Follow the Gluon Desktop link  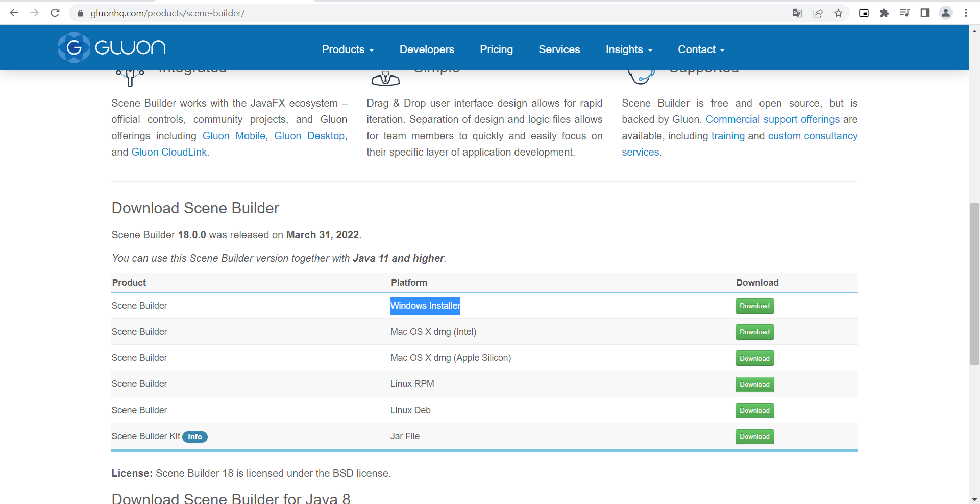pos(309,136)
